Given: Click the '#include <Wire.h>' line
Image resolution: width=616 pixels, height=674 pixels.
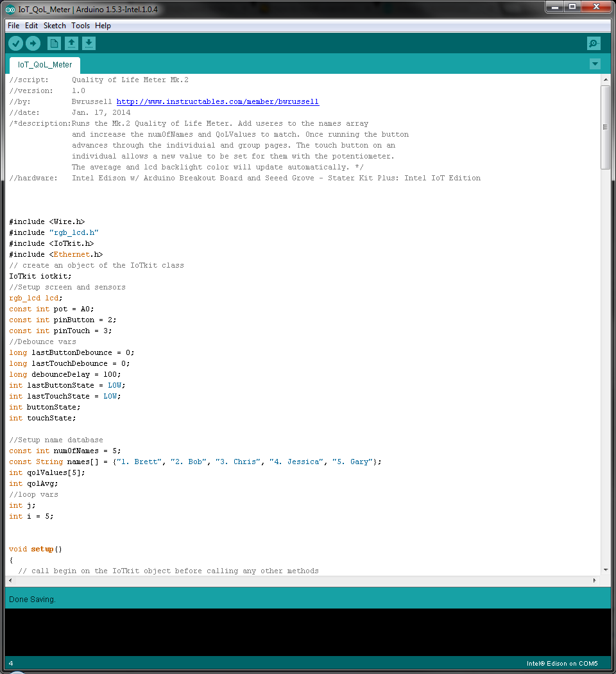Looking at the screenshot, I should [47, 222].
